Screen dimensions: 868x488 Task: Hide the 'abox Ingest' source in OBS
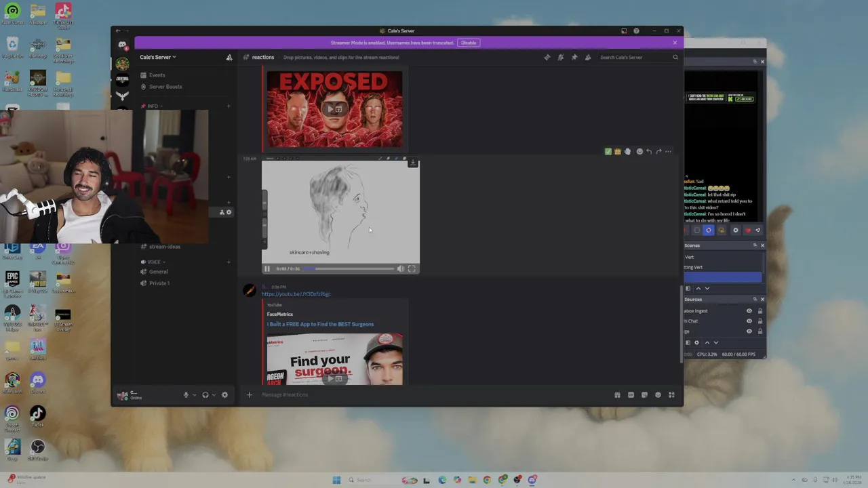coord(749,311)
